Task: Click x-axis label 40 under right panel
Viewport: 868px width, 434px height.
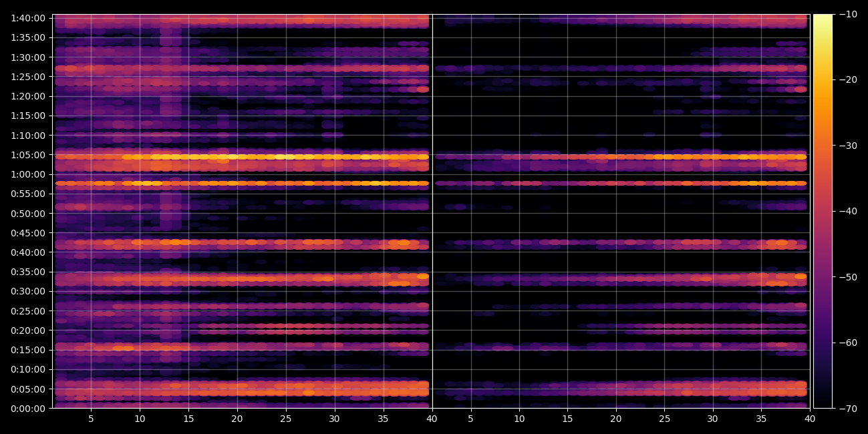Action: 810,419
